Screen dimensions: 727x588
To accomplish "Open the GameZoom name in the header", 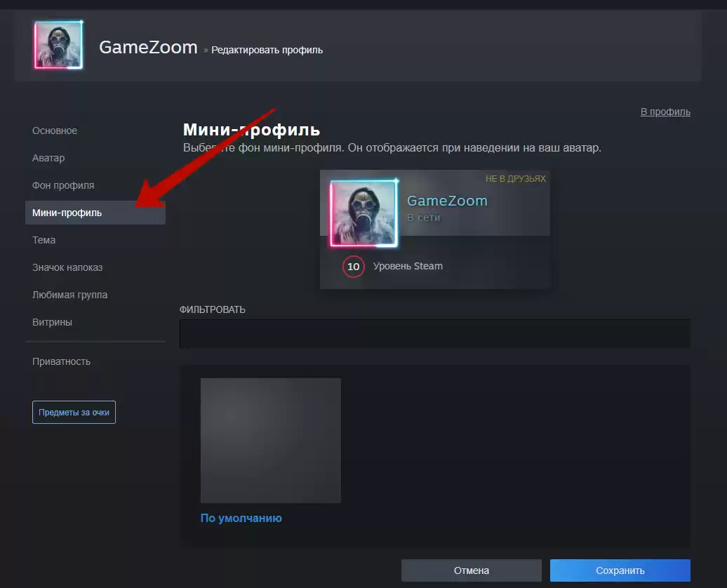I will click(148, 47).
